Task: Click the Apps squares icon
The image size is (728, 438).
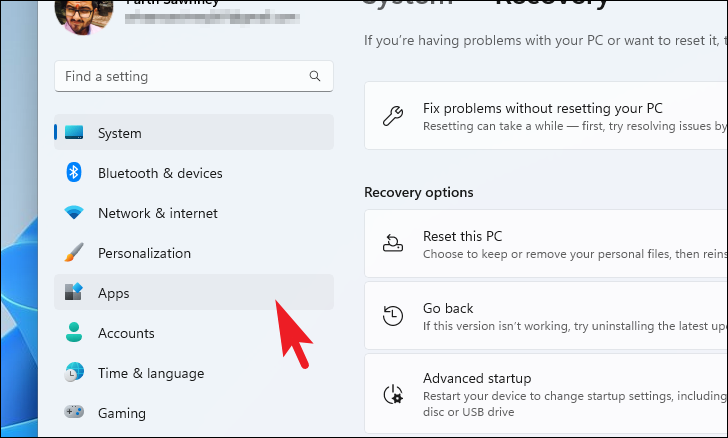Action: click(74, 292)
